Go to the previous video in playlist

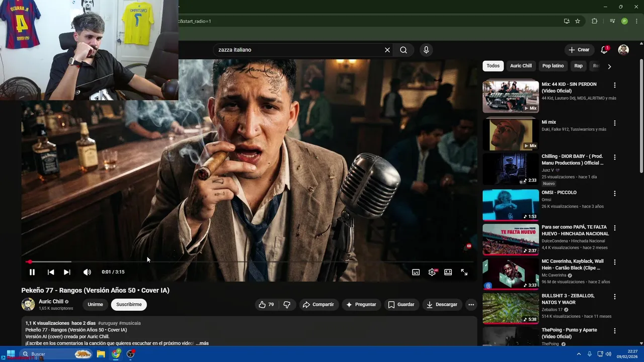pyautogui.click(x=51, y=272)
